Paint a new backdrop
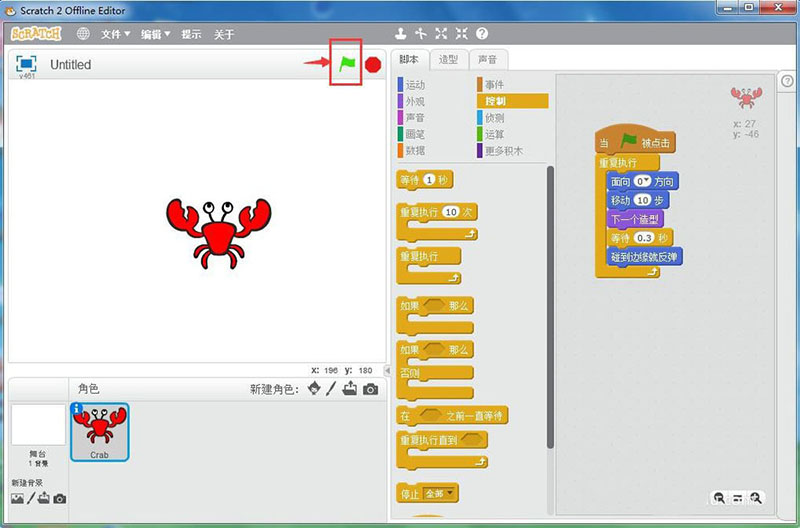Screen dimensions: 800x528 coord(31,498)
